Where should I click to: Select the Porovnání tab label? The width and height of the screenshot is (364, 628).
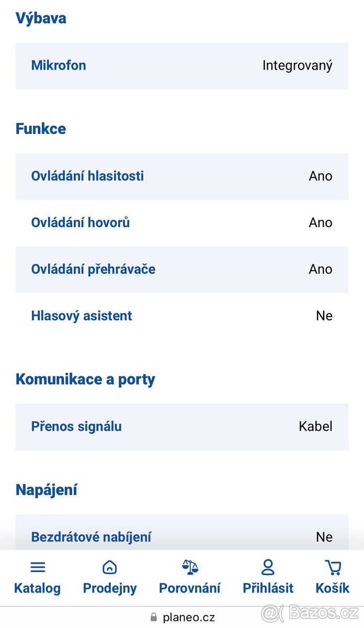[x=190, y=588]
